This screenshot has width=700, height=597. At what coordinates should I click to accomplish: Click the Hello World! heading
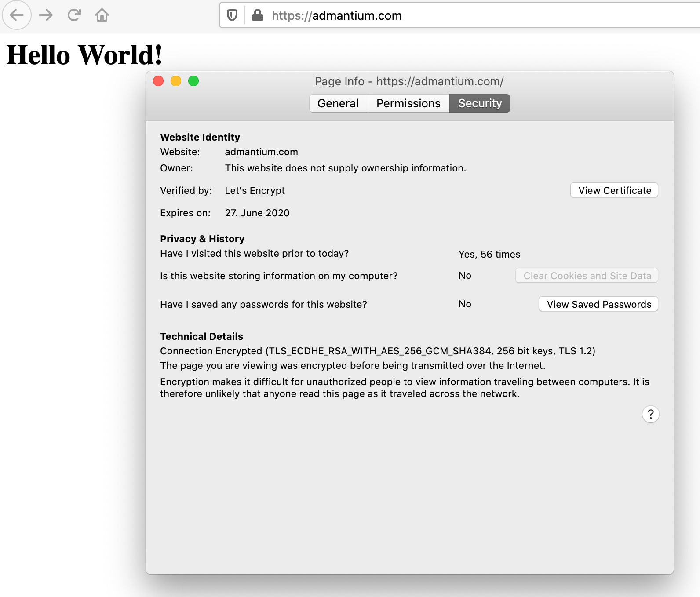(x=84, y=55)
